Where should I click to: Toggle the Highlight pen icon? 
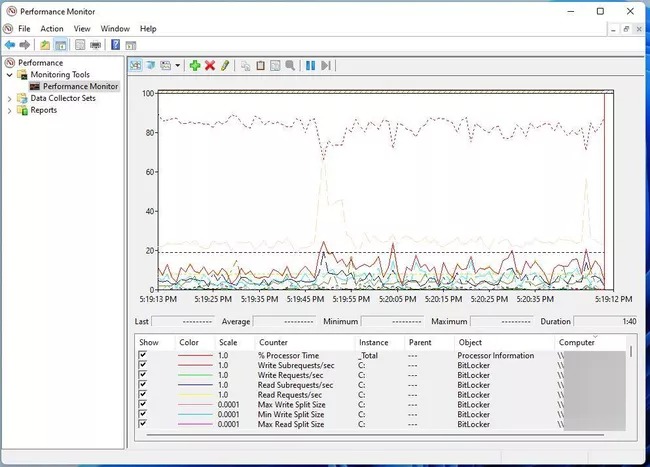click(225, 65)
